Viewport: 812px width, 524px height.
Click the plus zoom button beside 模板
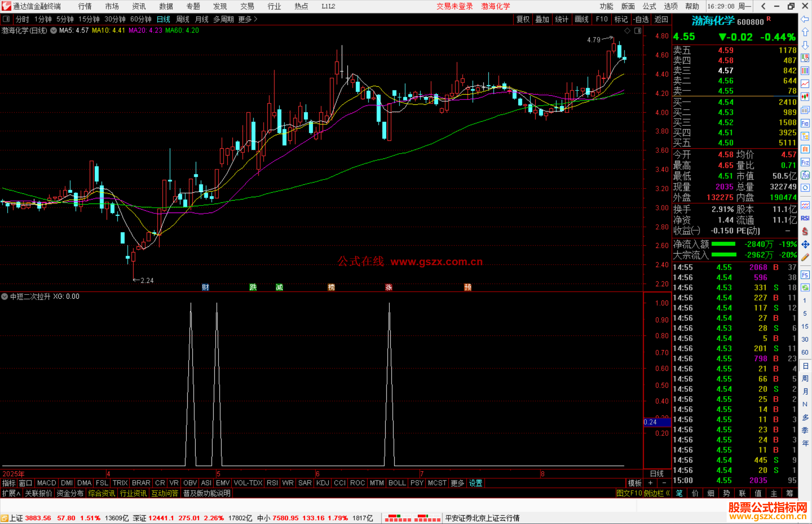point(650,483)
